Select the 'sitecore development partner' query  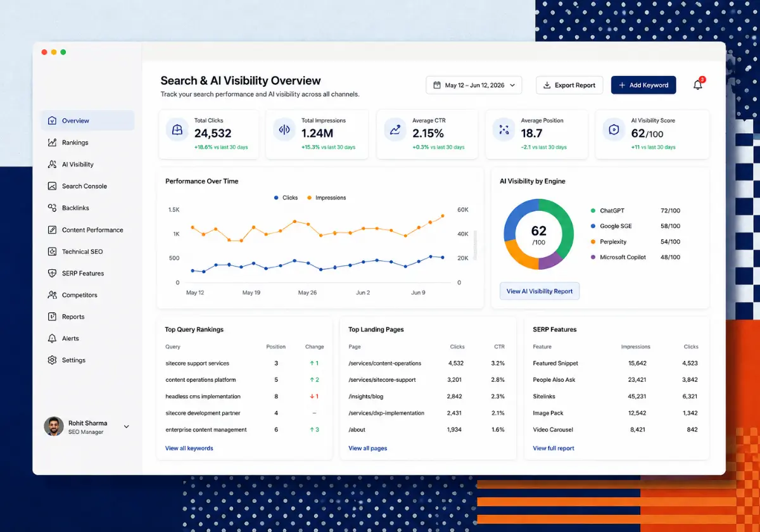[x=244, y=413]
